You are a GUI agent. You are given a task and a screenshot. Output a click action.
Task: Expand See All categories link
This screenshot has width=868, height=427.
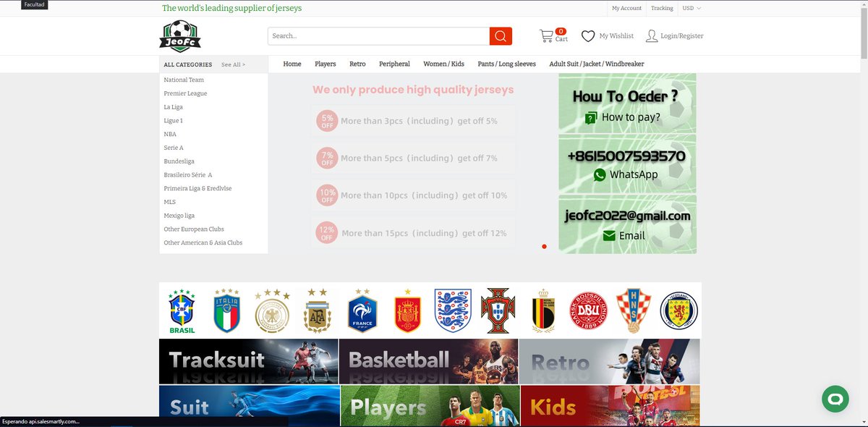[233, 64]
